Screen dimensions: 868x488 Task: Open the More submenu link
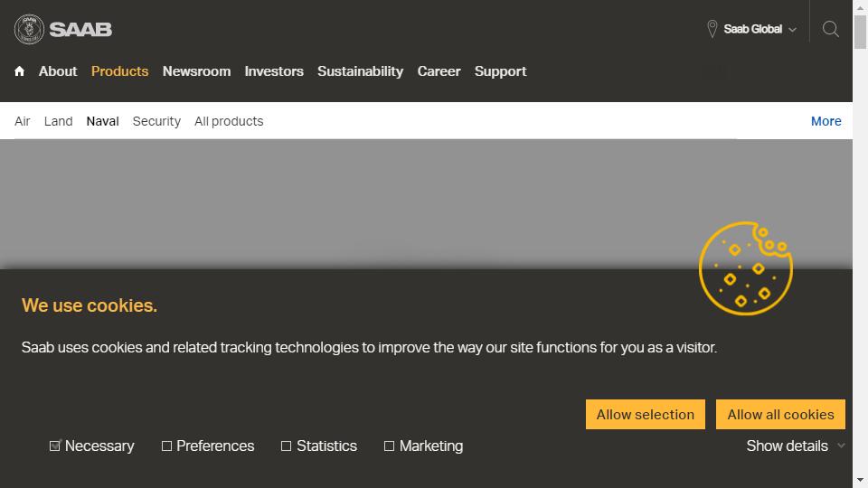(826, 121)
